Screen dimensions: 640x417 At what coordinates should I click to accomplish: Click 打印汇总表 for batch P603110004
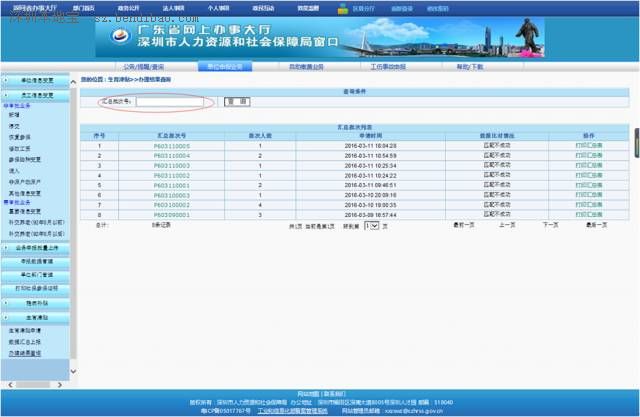tap(561, 156)
